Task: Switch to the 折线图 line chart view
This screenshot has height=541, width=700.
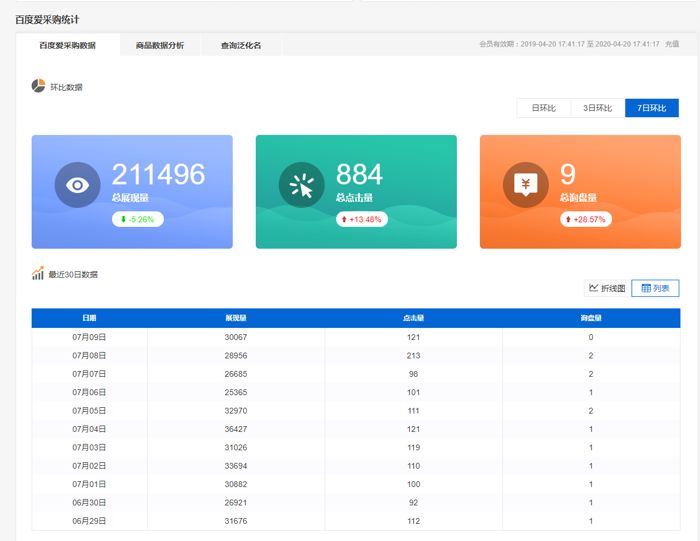Action: [607, 288]
